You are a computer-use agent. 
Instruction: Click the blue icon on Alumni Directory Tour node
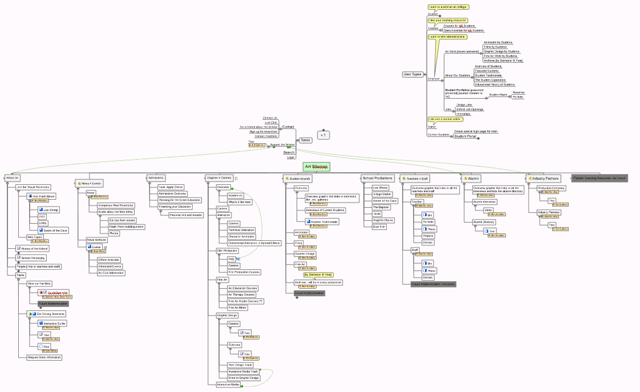tap(487, 231)
